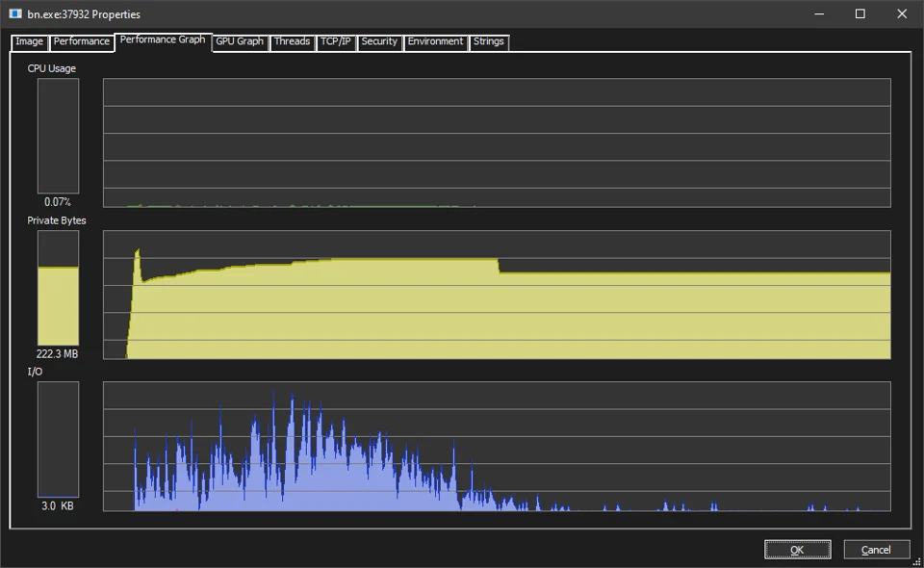Click the I/O section label

point(35,372)
